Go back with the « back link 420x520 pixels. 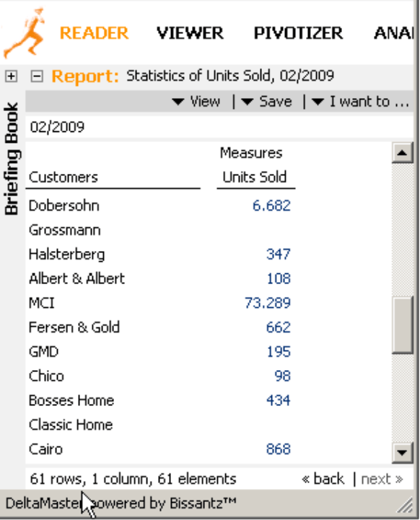tap(323, 479)
